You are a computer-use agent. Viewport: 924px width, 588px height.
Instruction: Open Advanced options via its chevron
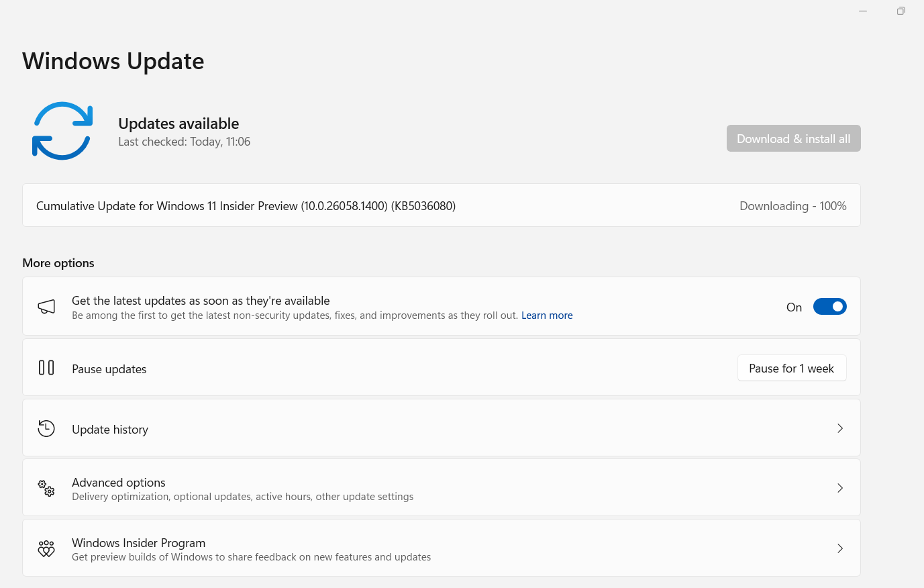coord(840,488)
